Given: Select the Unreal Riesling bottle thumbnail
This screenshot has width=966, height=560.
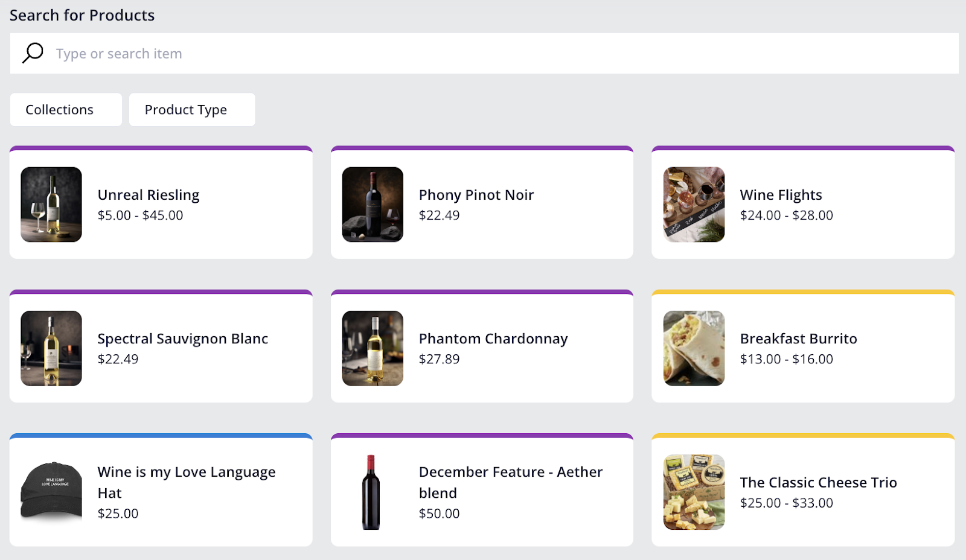Looking at the screenshot, I should pos(51,205).
